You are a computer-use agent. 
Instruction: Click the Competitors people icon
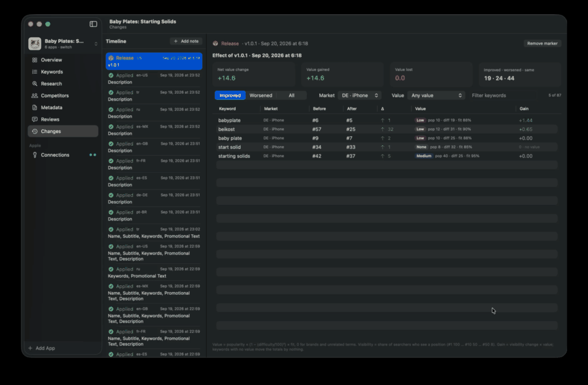(34, 96)
